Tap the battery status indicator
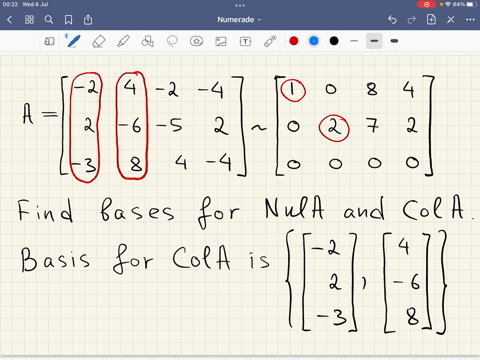The width and height of the screenshot is (480, 360). pyautogui.click(x=471, y=4)
